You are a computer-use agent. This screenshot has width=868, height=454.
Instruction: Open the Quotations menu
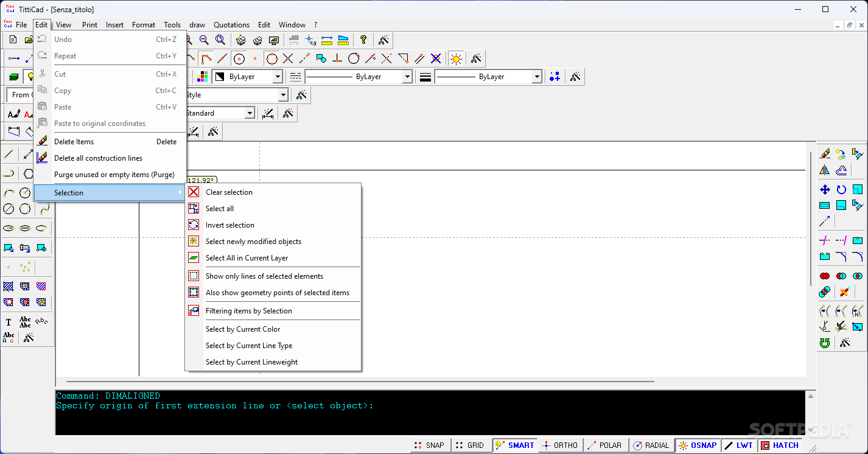coord(231,25)
